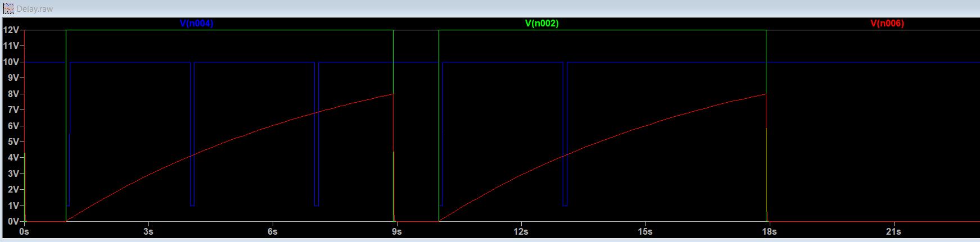Select the V(n006) trace label
The image size is (980, 242).
[x=887, y=23]
